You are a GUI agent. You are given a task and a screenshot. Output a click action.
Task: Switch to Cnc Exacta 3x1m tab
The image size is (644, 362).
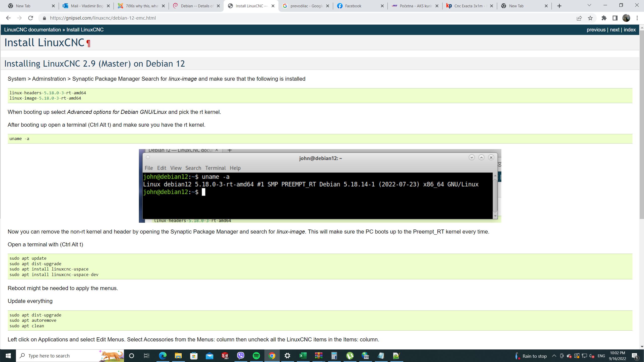(470, 6)
